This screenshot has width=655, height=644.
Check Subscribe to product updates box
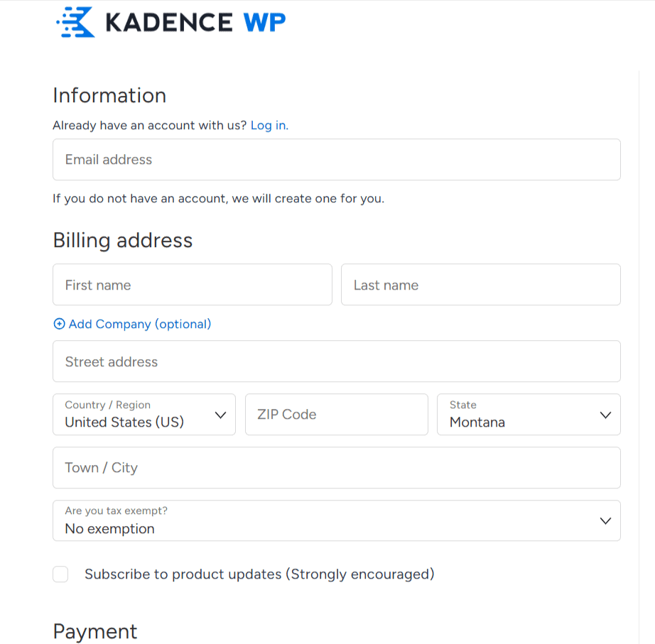(60, 574)
